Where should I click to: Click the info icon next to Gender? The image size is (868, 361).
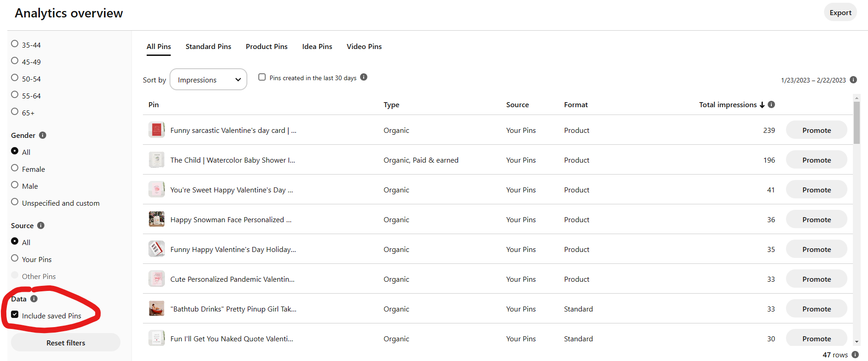pos(43,135)
